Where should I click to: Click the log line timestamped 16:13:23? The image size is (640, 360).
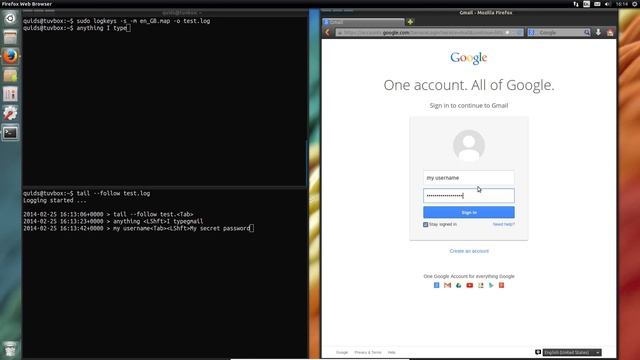pyautogui.click(x=113, y=221)
